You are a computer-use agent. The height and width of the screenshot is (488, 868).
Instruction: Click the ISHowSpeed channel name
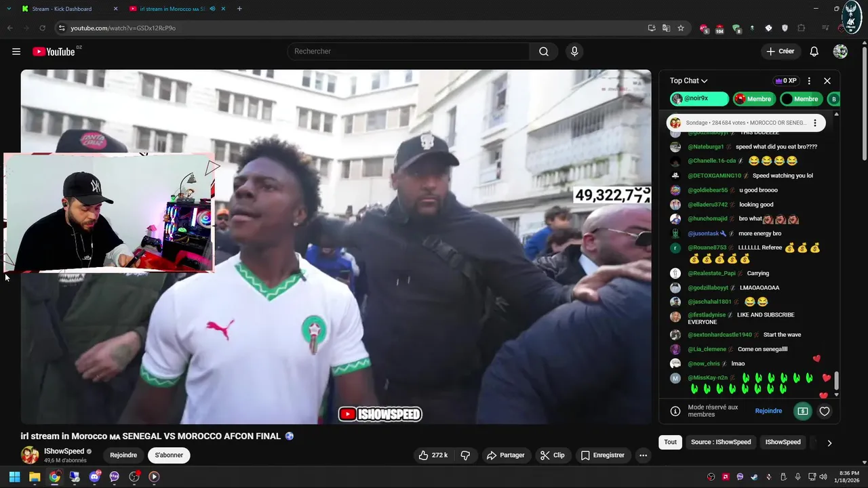click(x=64, y=451)
